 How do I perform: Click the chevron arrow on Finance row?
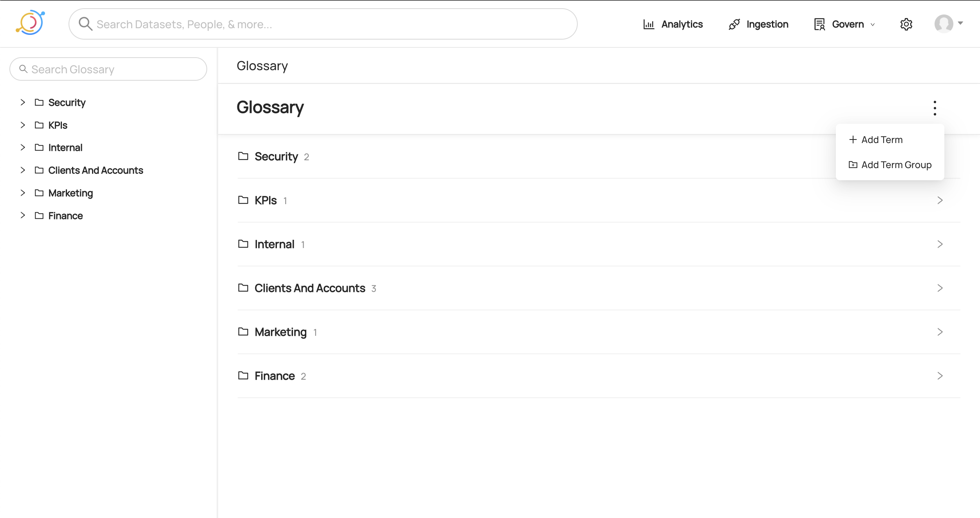click(940, 376)
